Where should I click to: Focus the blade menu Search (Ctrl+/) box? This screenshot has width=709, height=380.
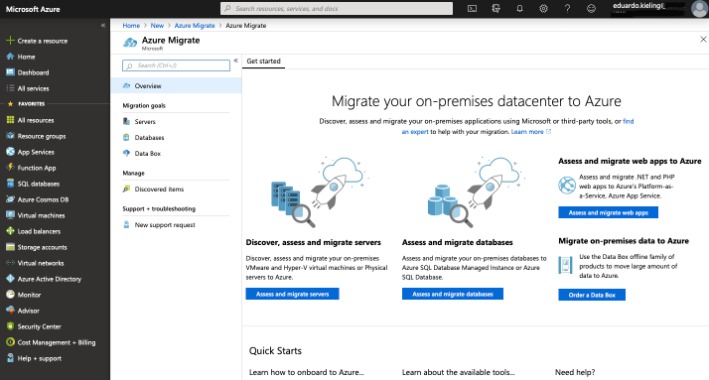click(176, 66)
